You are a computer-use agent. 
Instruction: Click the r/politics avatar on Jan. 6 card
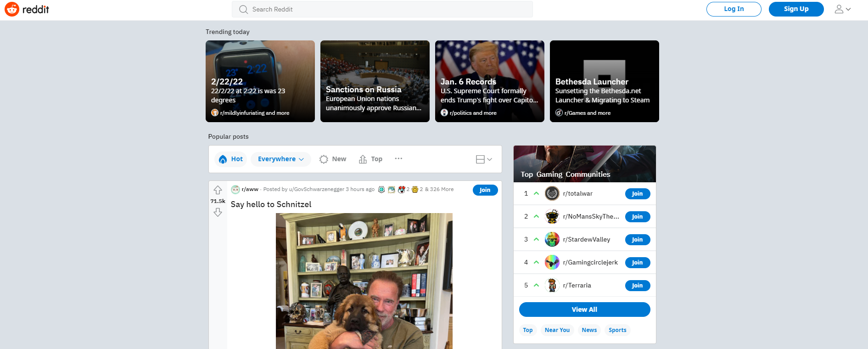(x=444, y=113)
